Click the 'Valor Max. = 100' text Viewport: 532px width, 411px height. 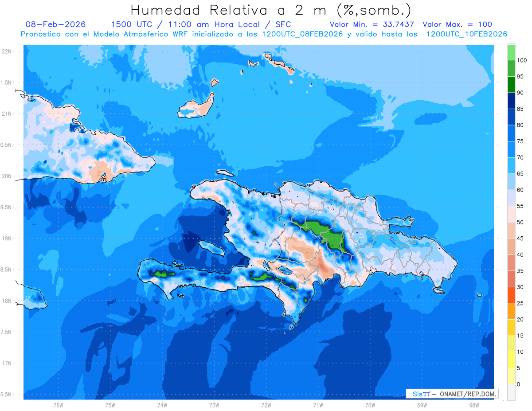pos(457,24)
